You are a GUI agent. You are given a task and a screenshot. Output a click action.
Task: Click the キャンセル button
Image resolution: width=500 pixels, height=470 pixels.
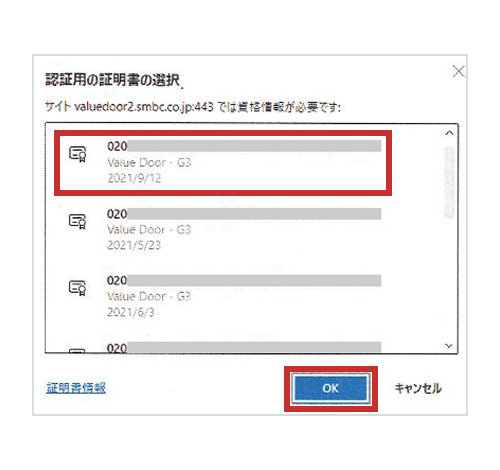coord(418,389)
